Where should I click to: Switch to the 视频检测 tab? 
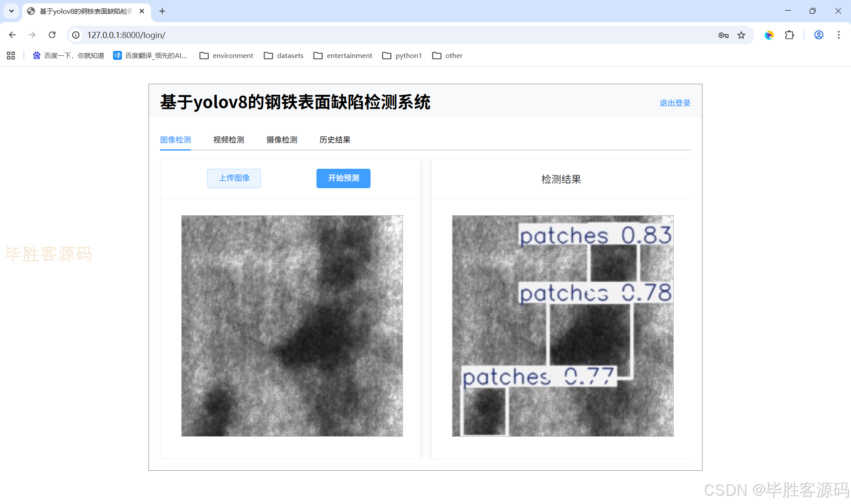(229, 140)
